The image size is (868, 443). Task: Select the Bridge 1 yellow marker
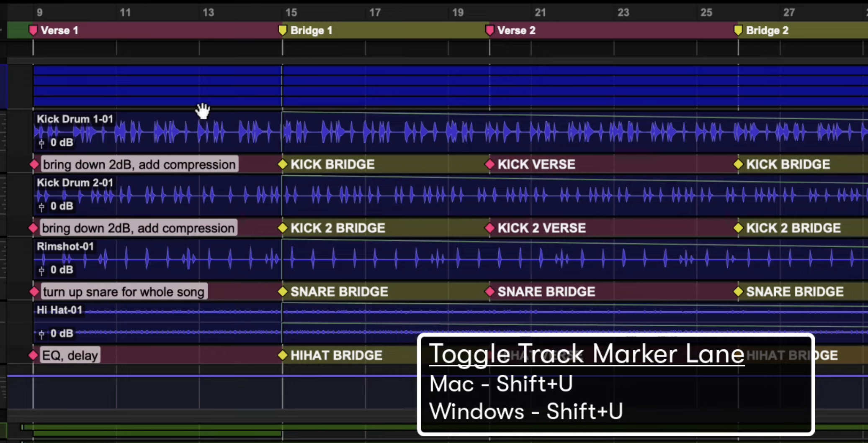[x=283, y=31]
